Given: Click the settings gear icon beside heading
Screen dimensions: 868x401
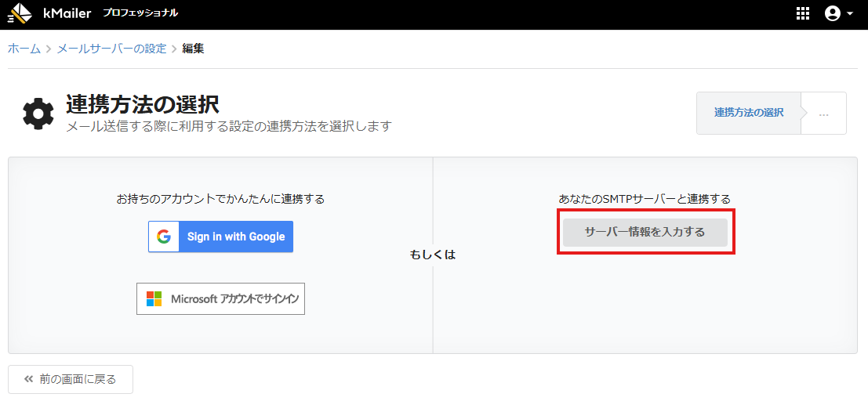Looking at the screenshot, I should [38, 114].
